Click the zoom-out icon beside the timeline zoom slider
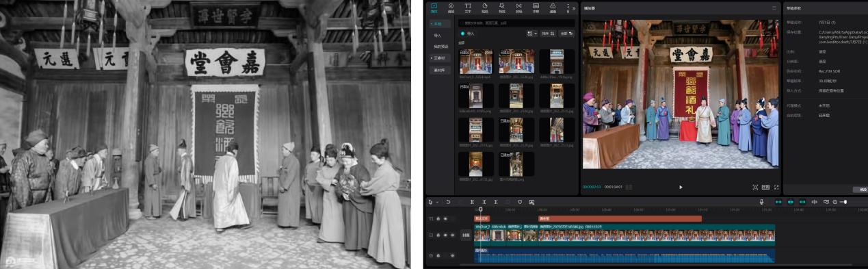Screen dimensions: 868x269 [x=834, y=202]
